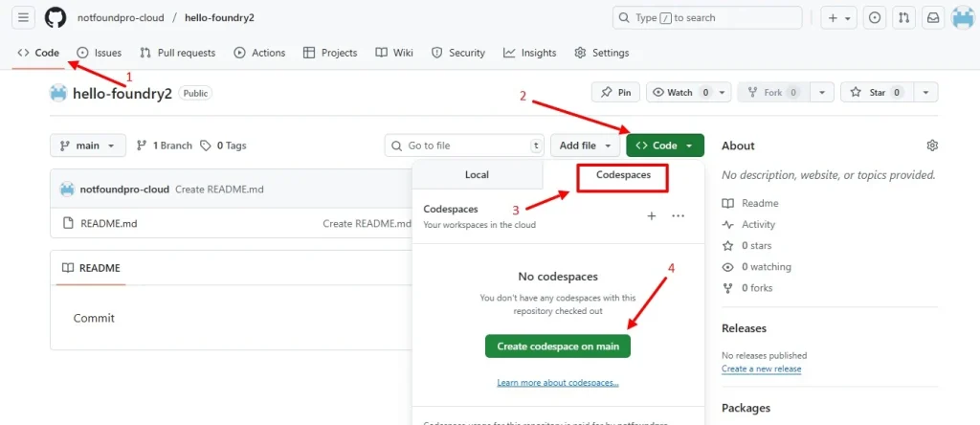Click the notfoundpro-cloud owner breadcrumb

pos(121,17)
